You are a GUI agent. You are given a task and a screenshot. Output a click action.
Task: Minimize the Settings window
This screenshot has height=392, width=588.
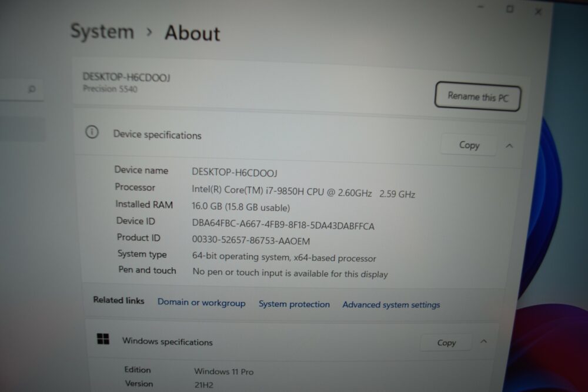[482, 7]
